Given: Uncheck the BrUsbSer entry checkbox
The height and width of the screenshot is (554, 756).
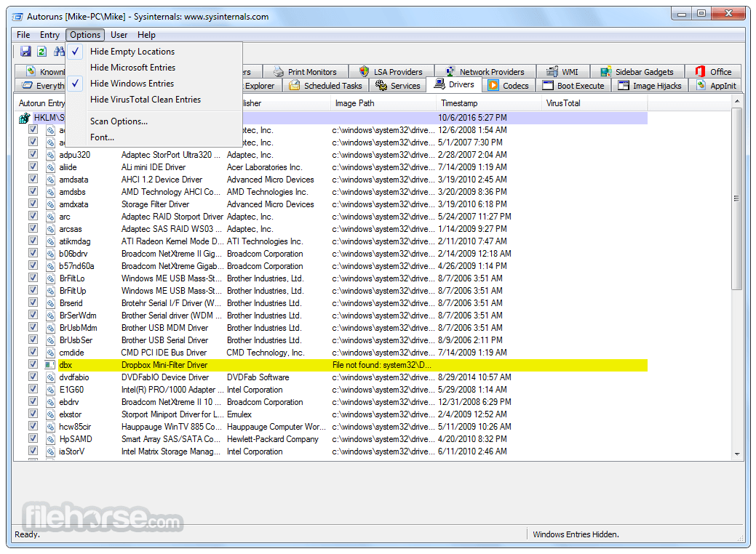Looking at the screenshot, I should pos(33,340).
